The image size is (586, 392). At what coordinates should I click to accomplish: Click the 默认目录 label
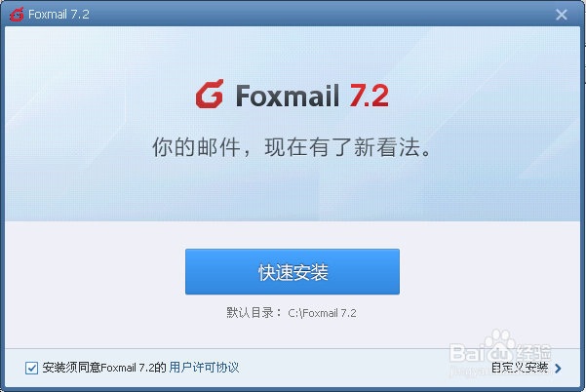click(250, 313)
